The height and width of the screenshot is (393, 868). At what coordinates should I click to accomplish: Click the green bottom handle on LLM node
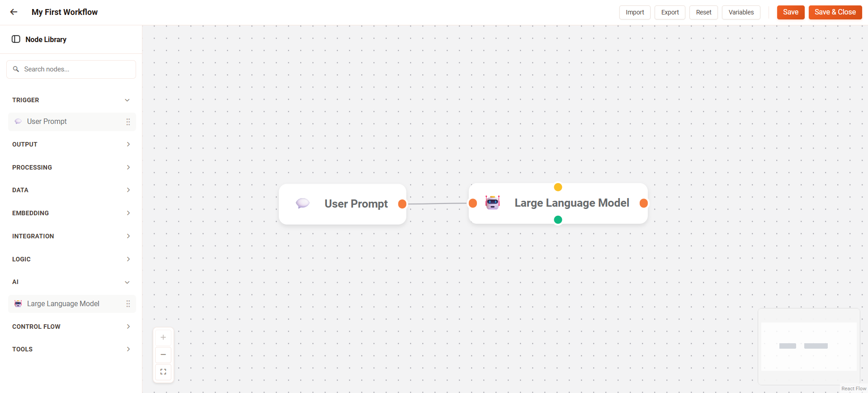point(558,220)
